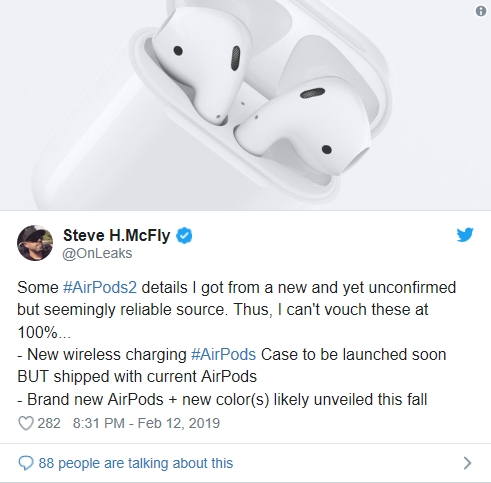Follow the #AirPods hashtag link

(223, 354)
